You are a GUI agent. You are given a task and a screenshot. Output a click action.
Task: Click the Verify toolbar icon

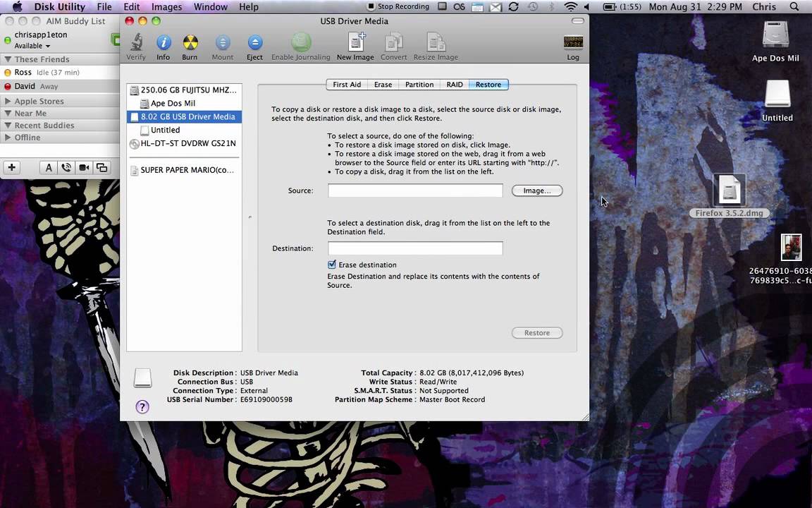click(x=136, y=47)
